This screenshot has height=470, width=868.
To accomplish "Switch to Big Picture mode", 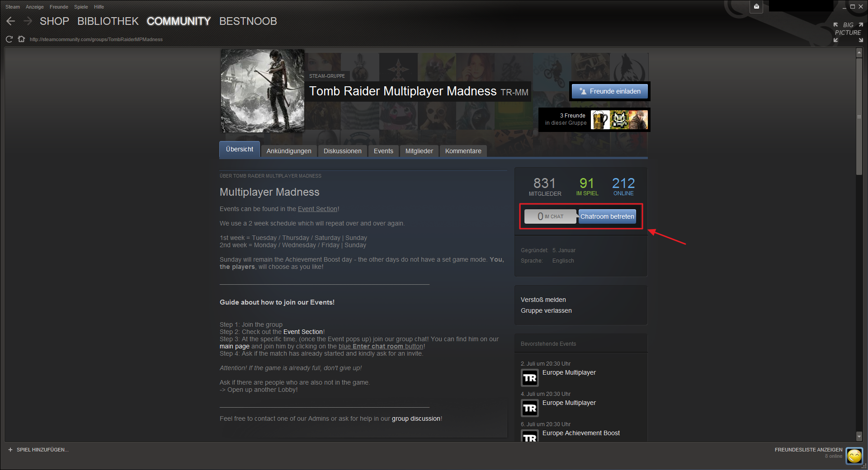I will pos(848,32).
